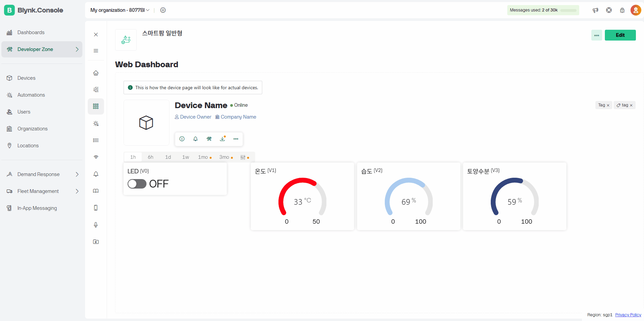This screenshot has height=321, width=644.
Task: Remove the second tag label
Action: coord(631,105)
